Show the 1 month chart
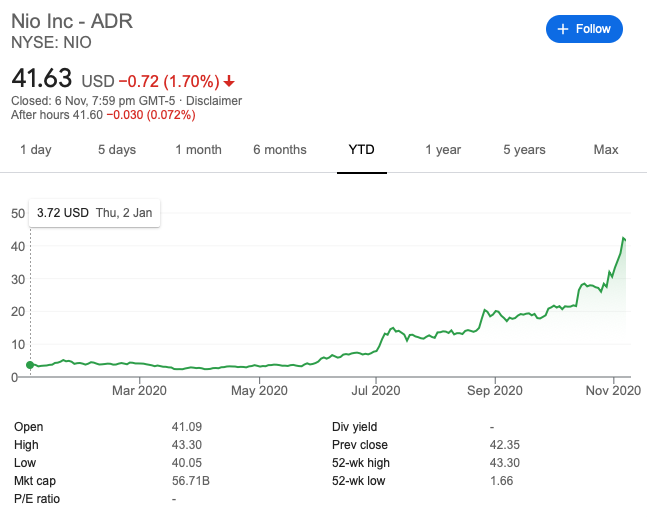 [198, 149]
